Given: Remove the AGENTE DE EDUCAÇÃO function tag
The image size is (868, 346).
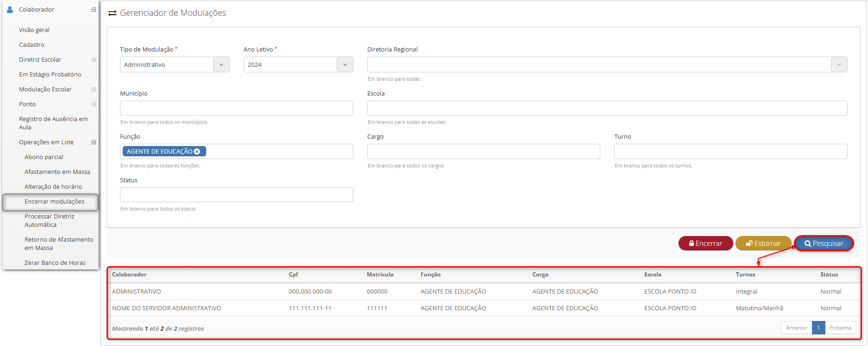Looking at the screenshot, I should click(197, 151).
